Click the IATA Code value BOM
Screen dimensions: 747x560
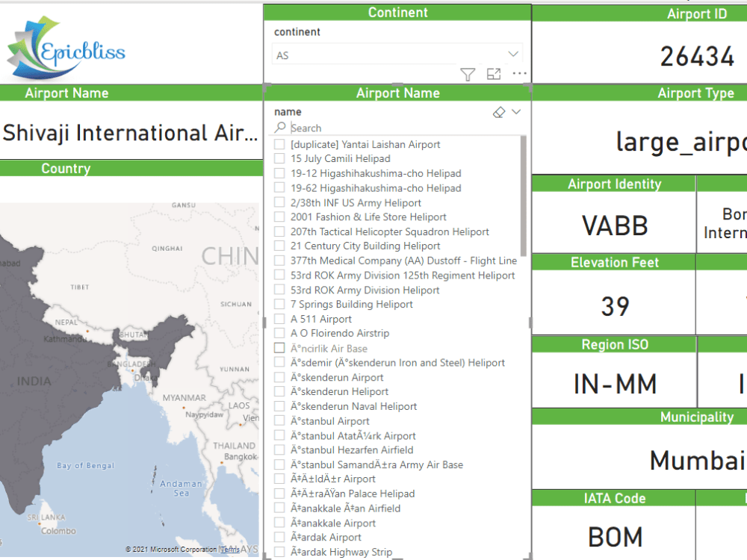[615, 537]
